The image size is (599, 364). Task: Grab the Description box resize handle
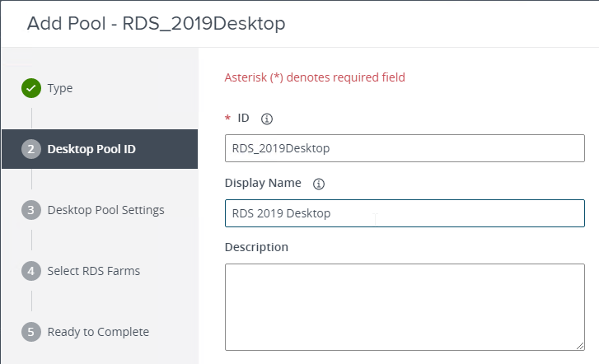(x=580, y=346)
